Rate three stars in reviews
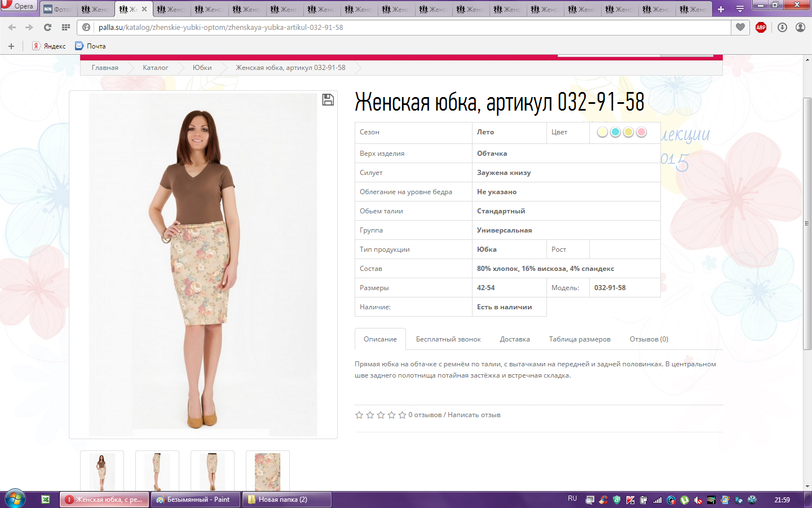Screen dimensions: 812x508 click(381, 415)
